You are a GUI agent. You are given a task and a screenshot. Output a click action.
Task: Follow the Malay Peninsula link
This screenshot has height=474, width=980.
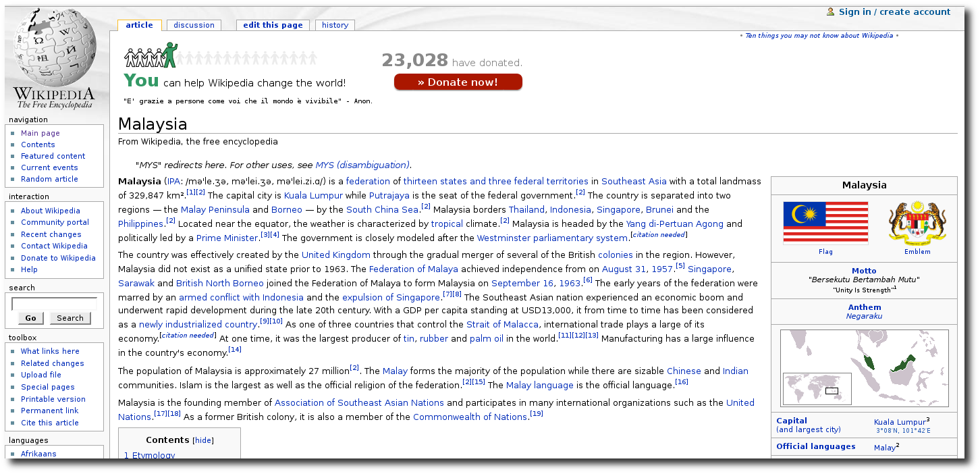pos(215,209)
